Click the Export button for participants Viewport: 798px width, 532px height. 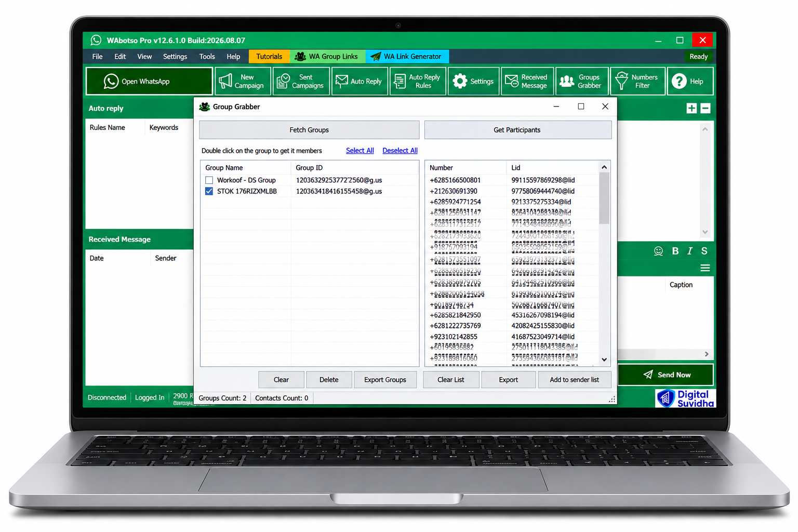[509, 380]
